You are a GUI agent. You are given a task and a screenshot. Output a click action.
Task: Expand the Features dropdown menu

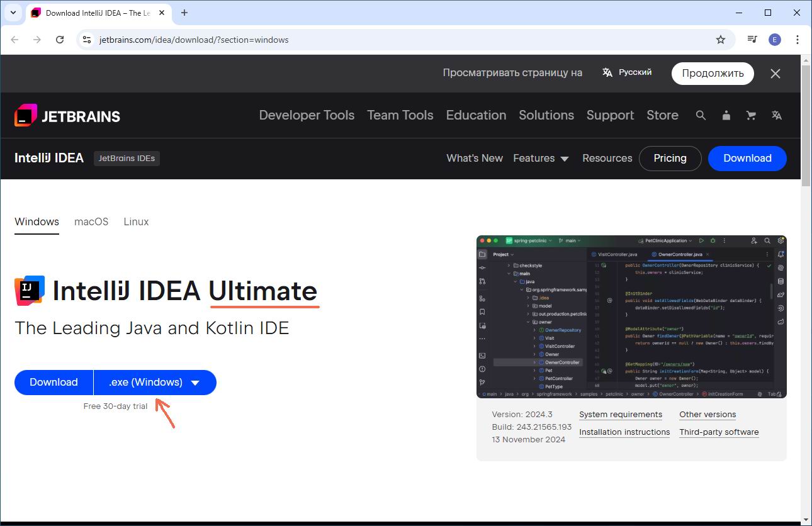click(x=541, y=159)
